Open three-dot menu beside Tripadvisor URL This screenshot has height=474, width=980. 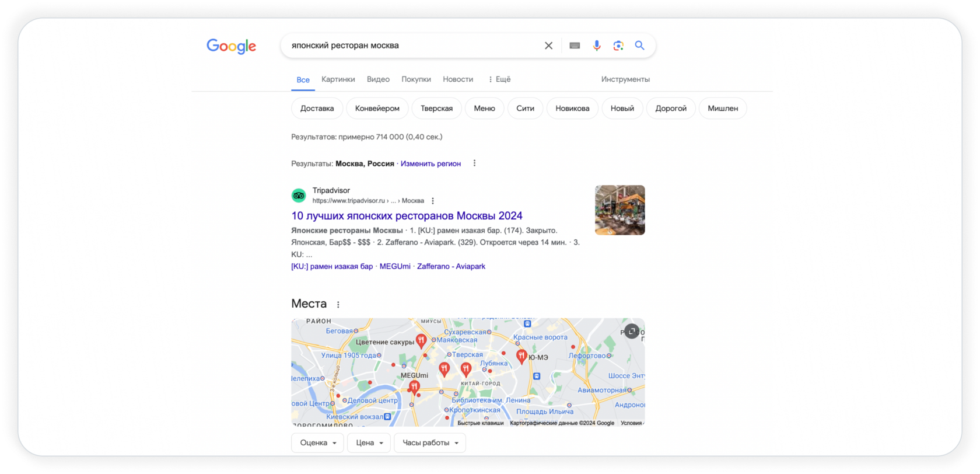click(433, 201)
